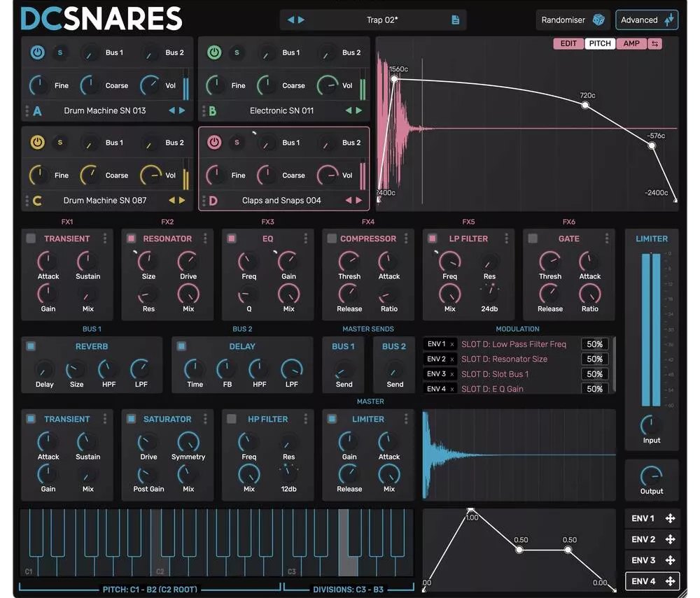Image resolution: width=700 pixels, height=598 pixels.
Task: Click ENV 1 move crosshair icon
Action: [670, 518]
